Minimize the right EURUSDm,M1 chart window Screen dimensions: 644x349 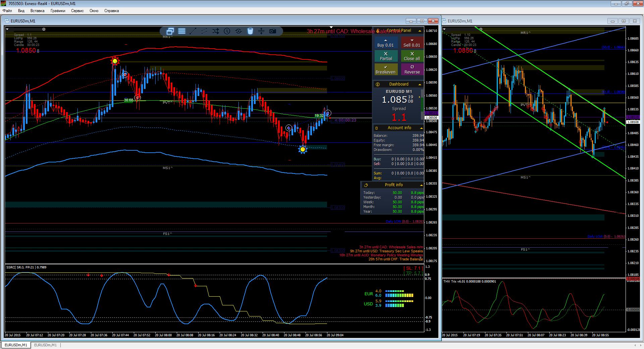click(x=612, y=21)
